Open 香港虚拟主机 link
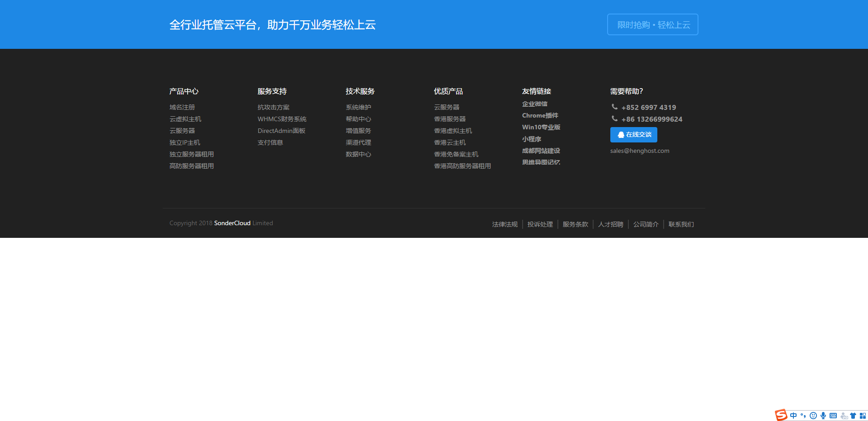 click(x=453, y=131)
